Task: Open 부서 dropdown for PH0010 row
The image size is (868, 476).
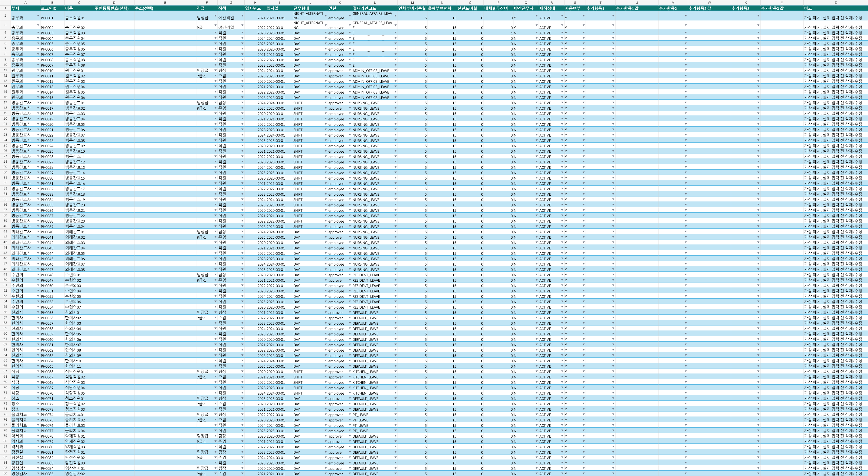Action: (x=38, y=70)
